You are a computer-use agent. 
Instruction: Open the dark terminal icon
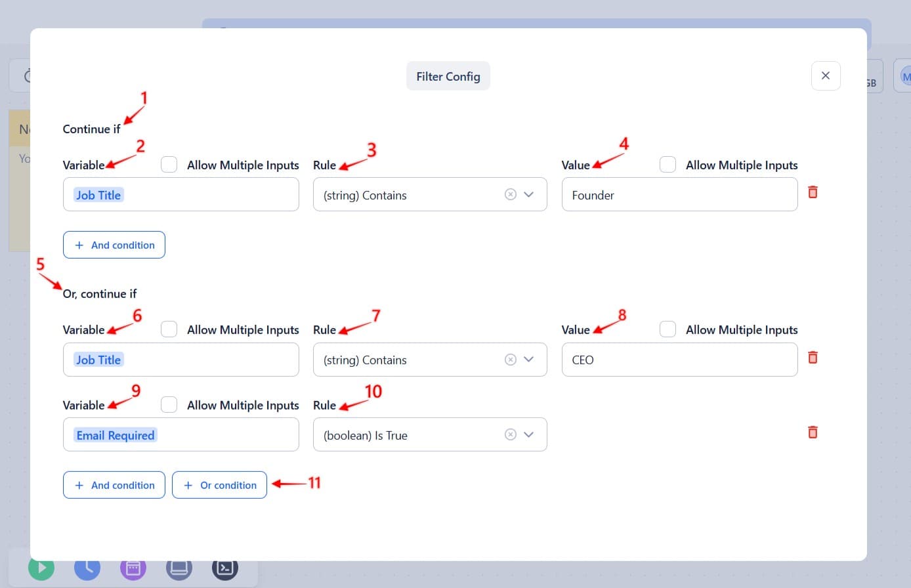pyautogui.click(x=225, y=568)
